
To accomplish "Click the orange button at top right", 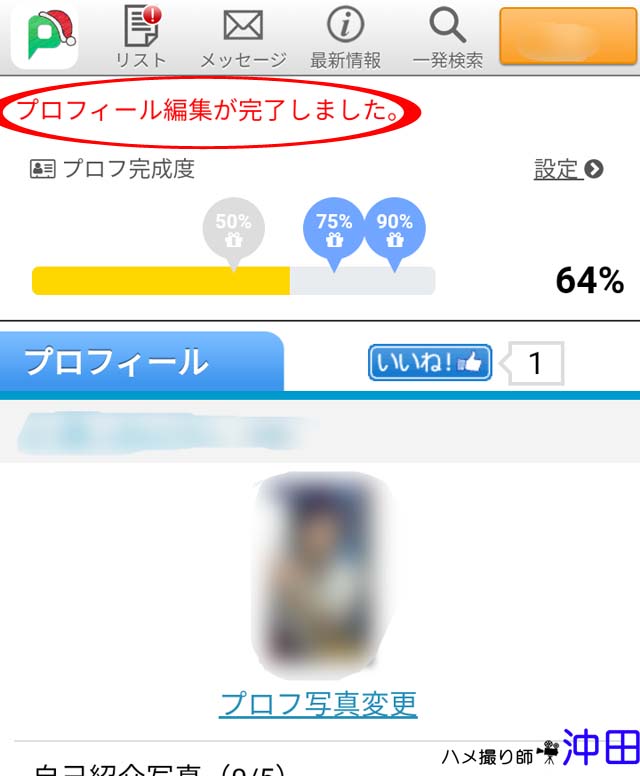I will (x=568, y=36).
